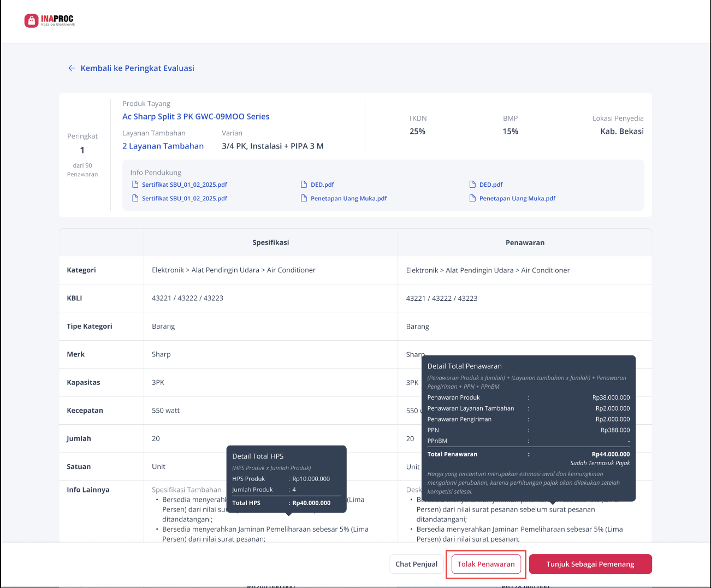Click file icon of middle-column Penetapan Uang Muka.pdf

pyautogui.click(x=304, y=198)
